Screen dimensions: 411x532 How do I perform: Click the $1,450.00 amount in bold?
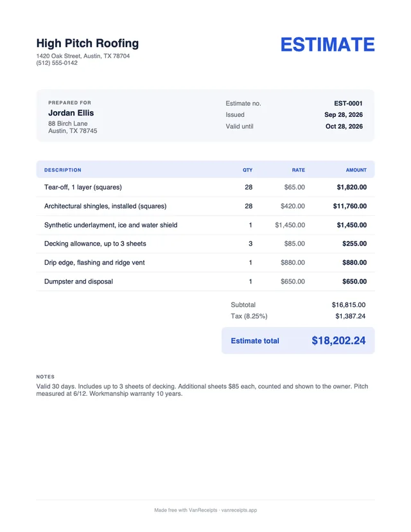[x=352, y=225]
